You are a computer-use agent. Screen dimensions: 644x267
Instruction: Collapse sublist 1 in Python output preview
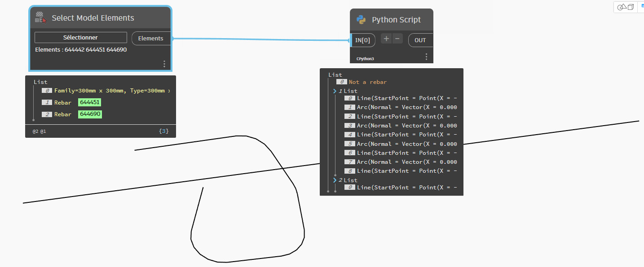[x=335, y=91]
